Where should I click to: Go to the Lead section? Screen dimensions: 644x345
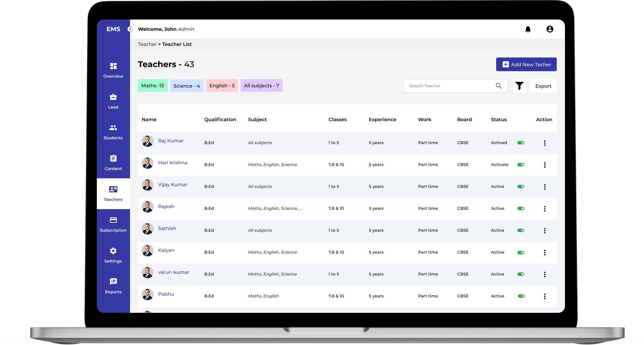tap(113, 101)
